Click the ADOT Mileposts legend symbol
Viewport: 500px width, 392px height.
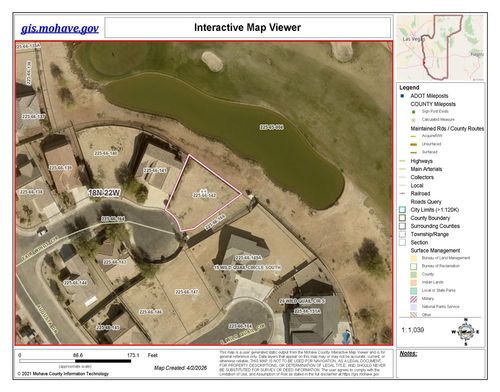[402, 96]
